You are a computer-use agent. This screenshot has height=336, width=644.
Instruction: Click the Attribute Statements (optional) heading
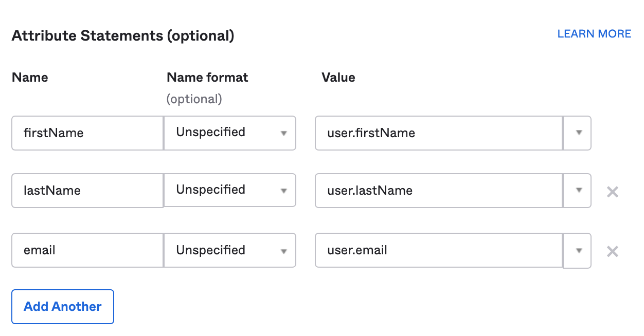click(x=123, y=36)
